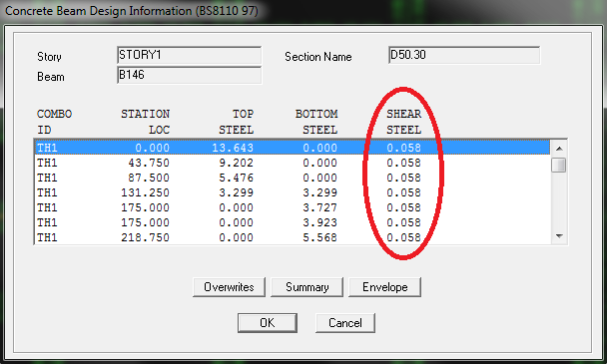Select the TH1 row at station 43.750
This screenshot has width=607, height=364.
pyautogui.click(x=293, y=163)
